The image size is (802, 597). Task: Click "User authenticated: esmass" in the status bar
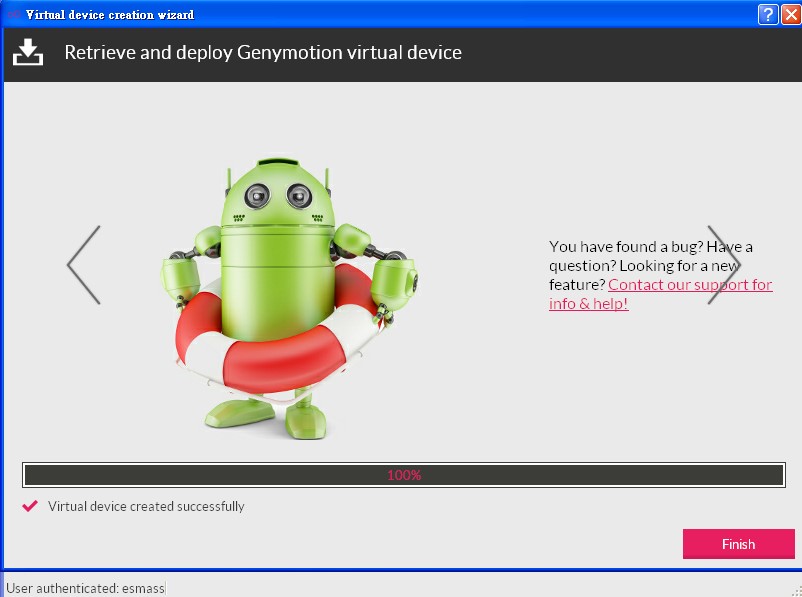[x=85, y=588]
